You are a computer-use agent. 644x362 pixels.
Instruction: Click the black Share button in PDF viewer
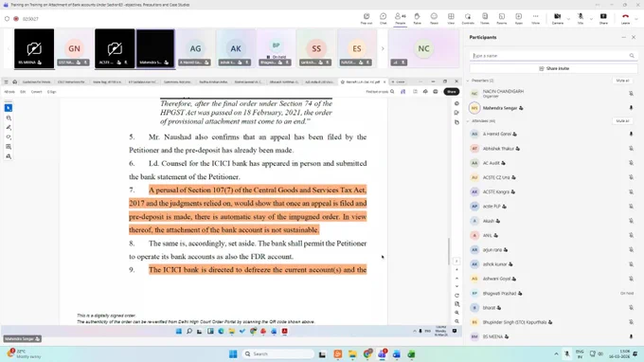tap(452, 92)
